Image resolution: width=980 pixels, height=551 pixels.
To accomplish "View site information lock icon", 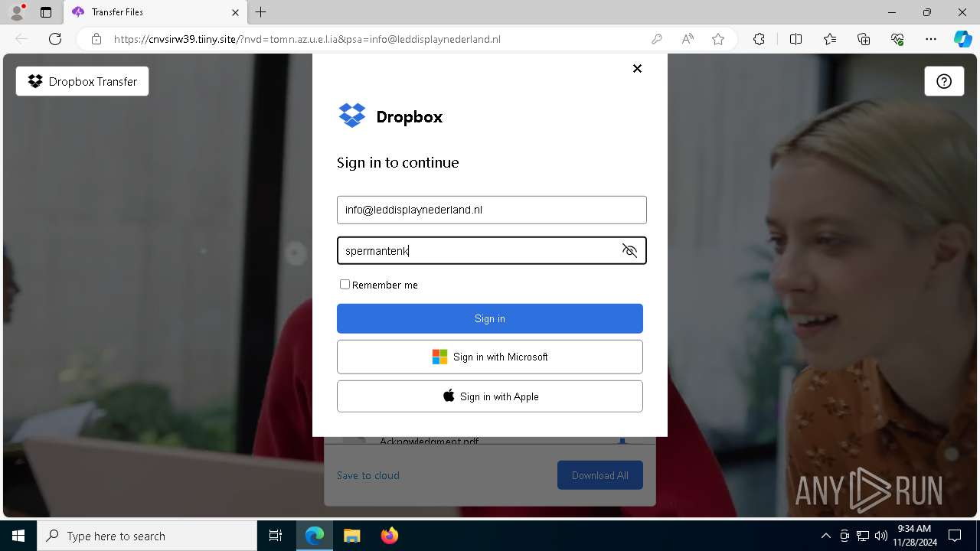I will coord(96,39).
